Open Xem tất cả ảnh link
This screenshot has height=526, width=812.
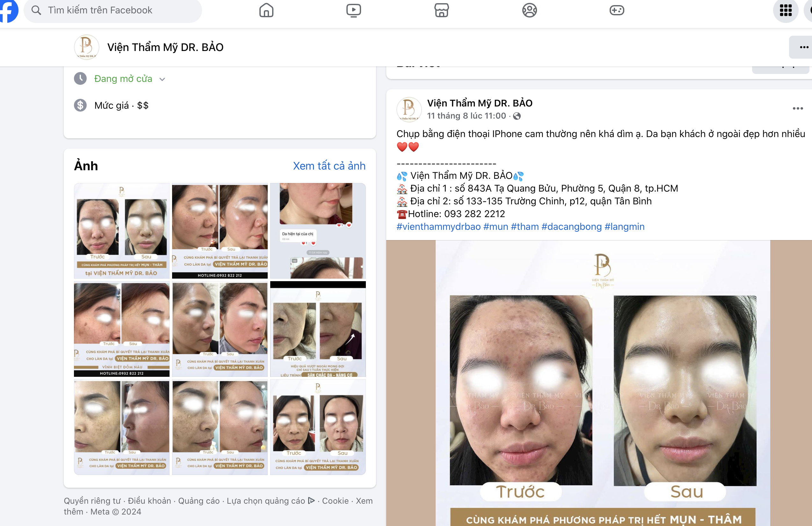pos(329,166)
